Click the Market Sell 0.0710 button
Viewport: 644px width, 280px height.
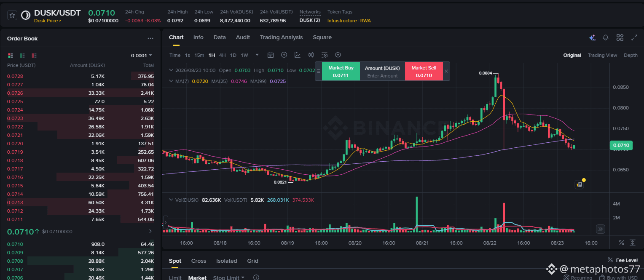pyautogui.click(x=424, y=71)
